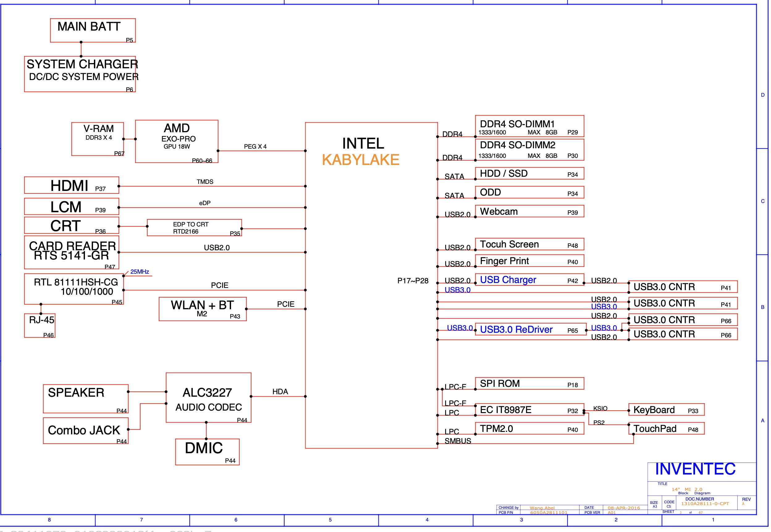
Task: Click the USB Charger block
Action: click(530, 280)
